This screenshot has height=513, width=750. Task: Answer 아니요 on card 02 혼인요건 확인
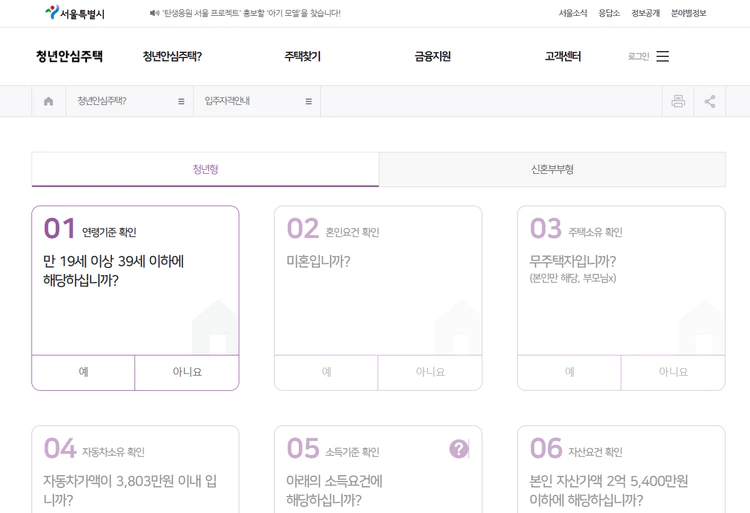click(x=430, y=372)
